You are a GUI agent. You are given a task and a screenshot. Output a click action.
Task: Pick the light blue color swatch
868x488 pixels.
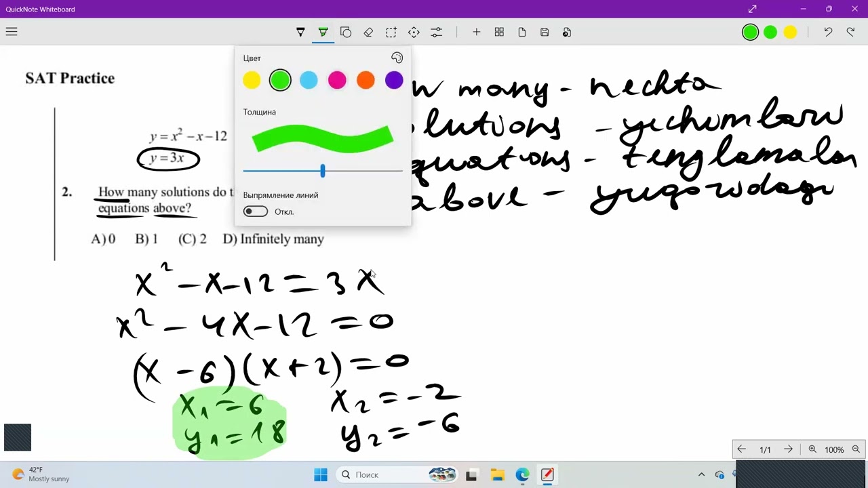point(309,80)
